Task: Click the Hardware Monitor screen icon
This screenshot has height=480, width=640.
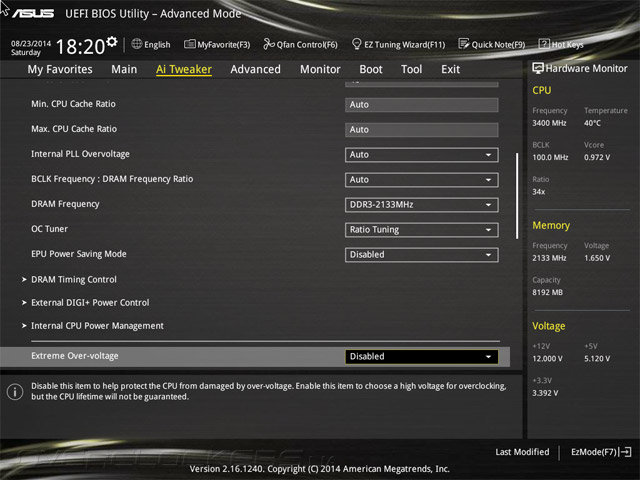Action: click(538, 68)
